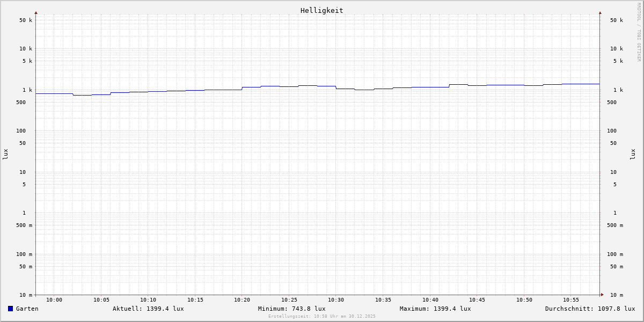Click the Maximum 1399.4 lux reading
Viewport: 644px width, 322px height.
pos(435,309)
